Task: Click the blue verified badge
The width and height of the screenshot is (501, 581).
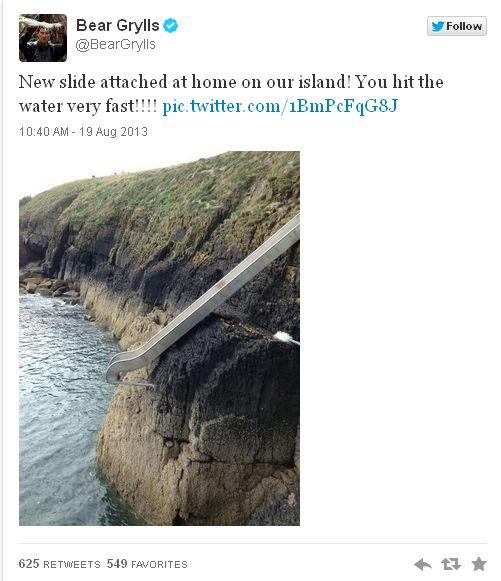Action: pyautogui.click(x=170, y=26)
